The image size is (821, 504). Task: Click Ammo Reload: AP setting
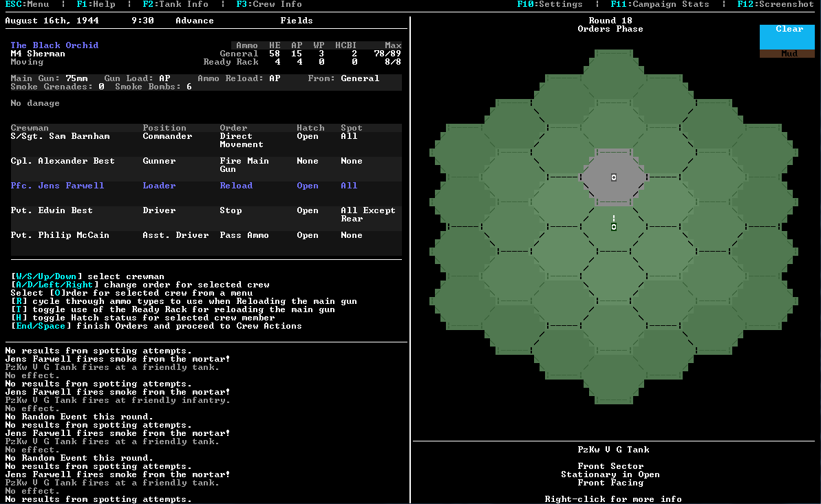(x=239, y=78)
